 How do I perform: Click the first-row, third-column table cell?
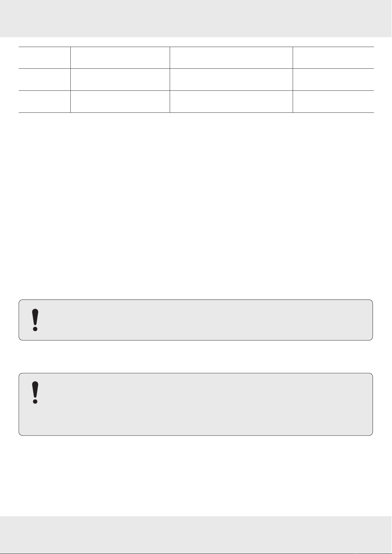click(x=231, y=58)
